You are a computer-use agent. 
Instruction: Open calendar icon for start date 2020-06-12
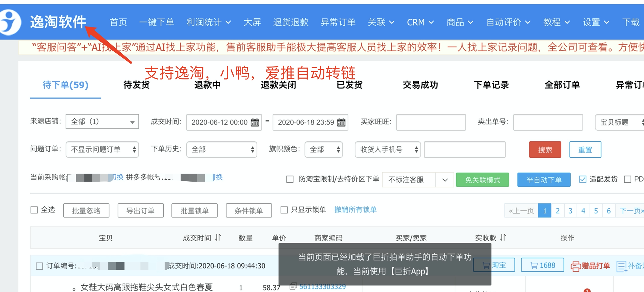pos(255,122)
